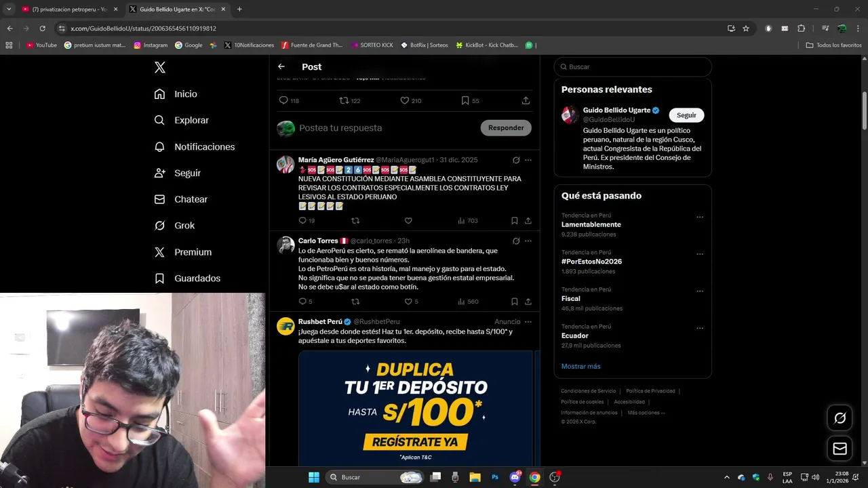Open a new browser tab
This screenshot has width=868, height=488.
(239, 9)
